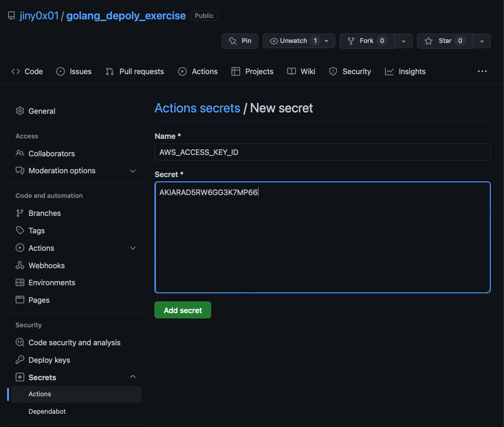Click the repository icon beside jiny0x01

point(11,16)
